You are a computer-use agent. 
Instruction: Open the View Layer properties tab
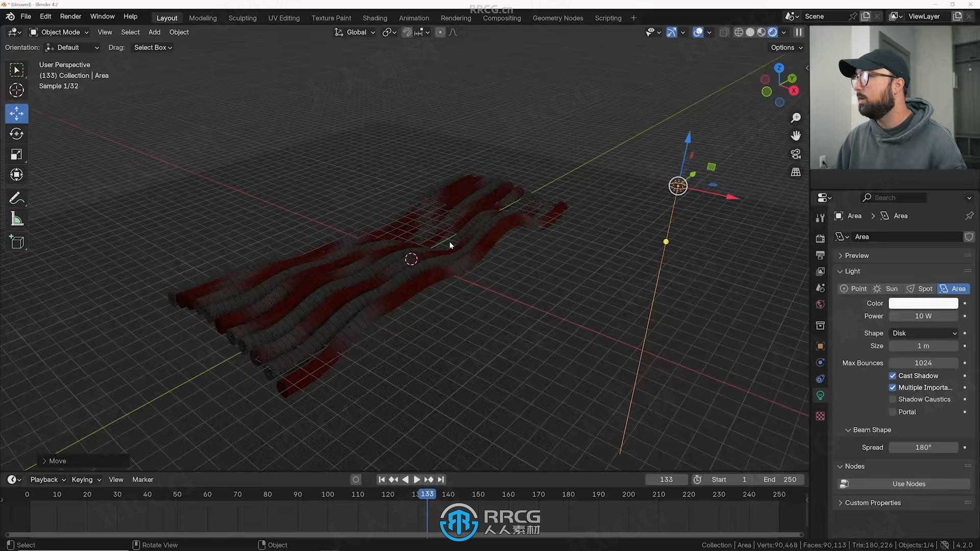(x=820, y=271)
